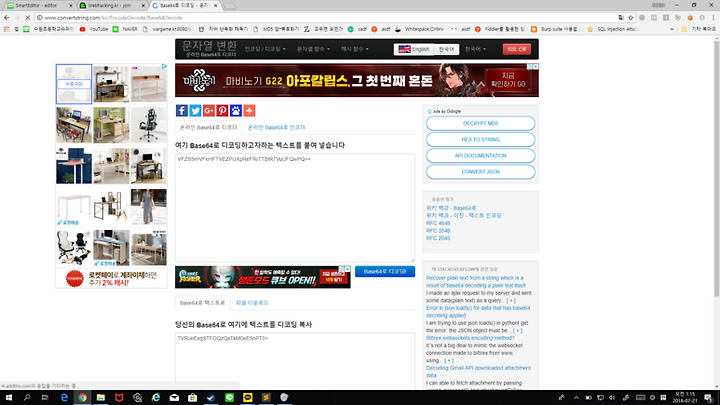Image resolution: width=720 pixels, height=405 pixels.
Task: Go back in browser history
Action: point(6,17)
